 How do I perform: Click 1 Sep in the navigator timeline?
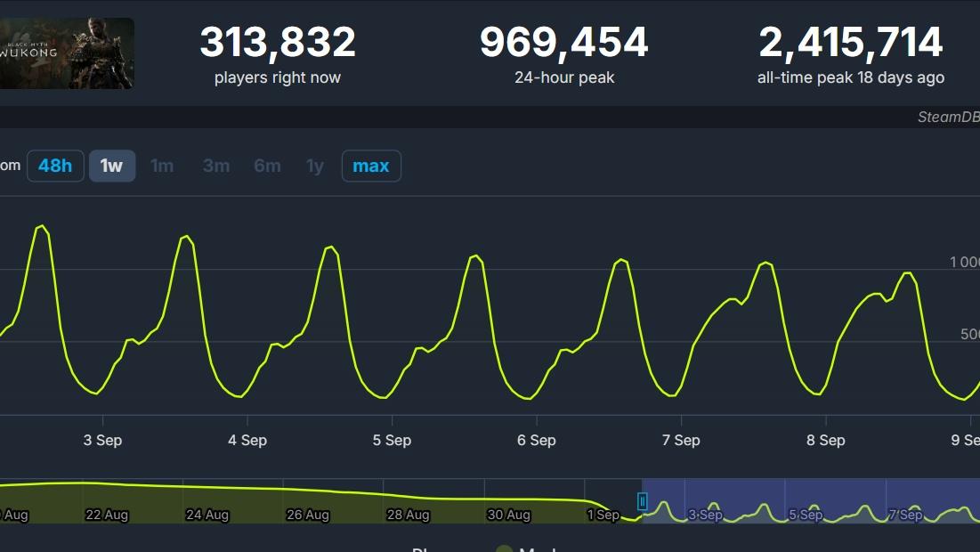coord(603,515)
